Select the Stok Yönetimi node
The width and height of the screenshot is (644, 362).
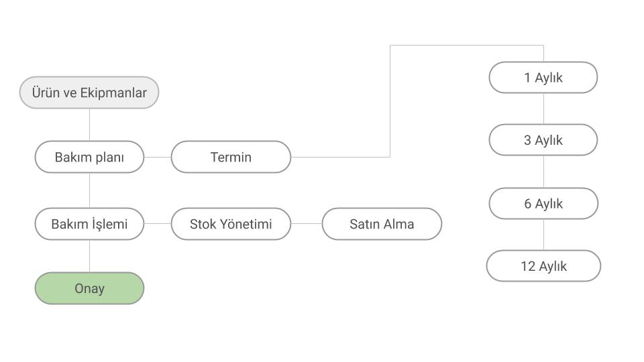tap(231, 224)
